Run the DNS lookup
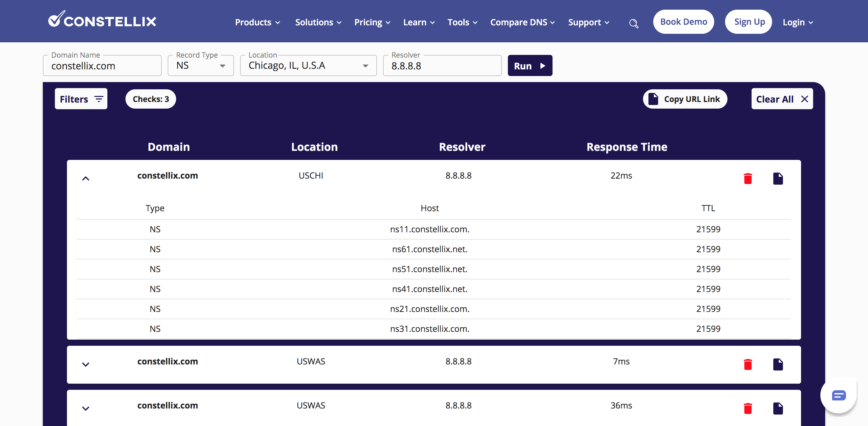 (530, 65)
